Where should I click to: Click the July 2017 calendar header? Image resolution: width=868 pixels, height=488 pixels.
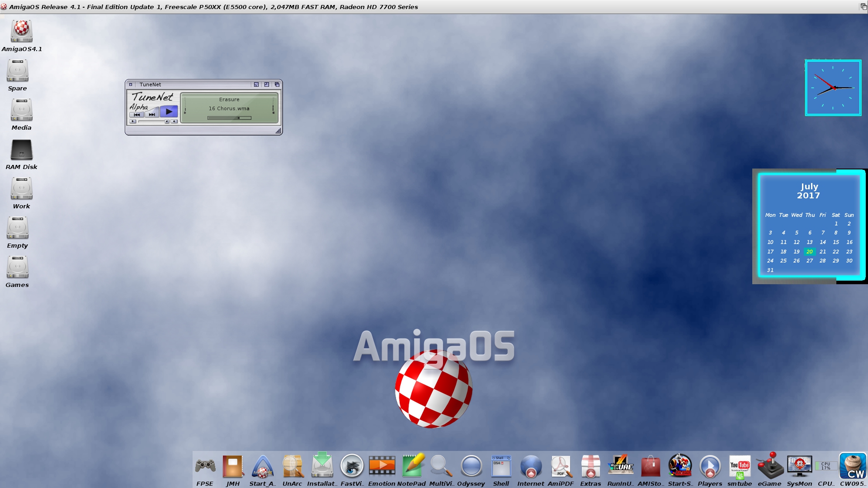click(809, 191)
